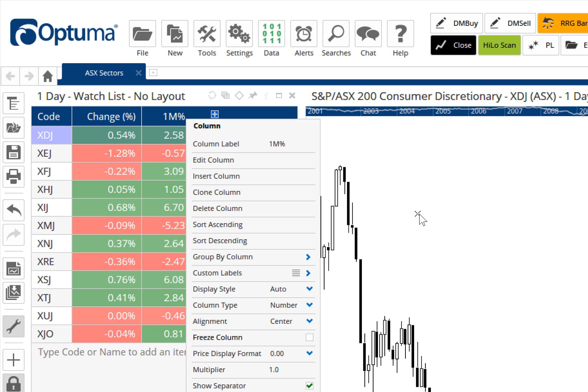Click the HiLo Scan button
The height and width of the screenshot is (392, 588).
pos(499,45)
